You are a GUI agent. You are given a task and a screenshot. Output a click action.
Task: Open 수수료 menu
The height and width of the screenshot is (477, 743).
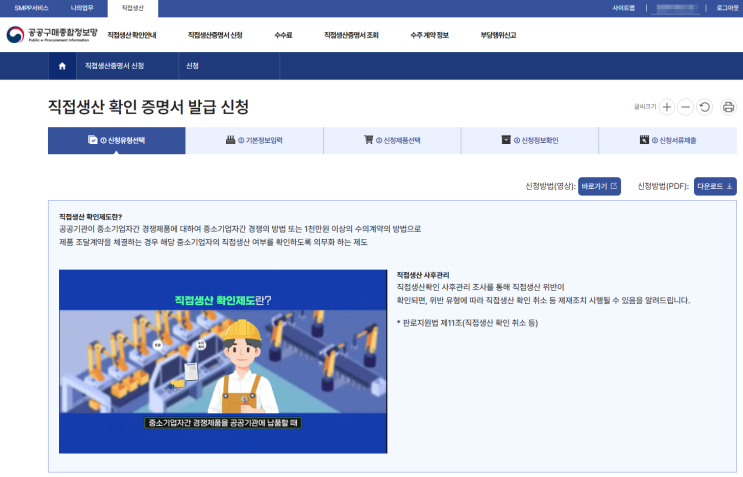pos(283,35)
